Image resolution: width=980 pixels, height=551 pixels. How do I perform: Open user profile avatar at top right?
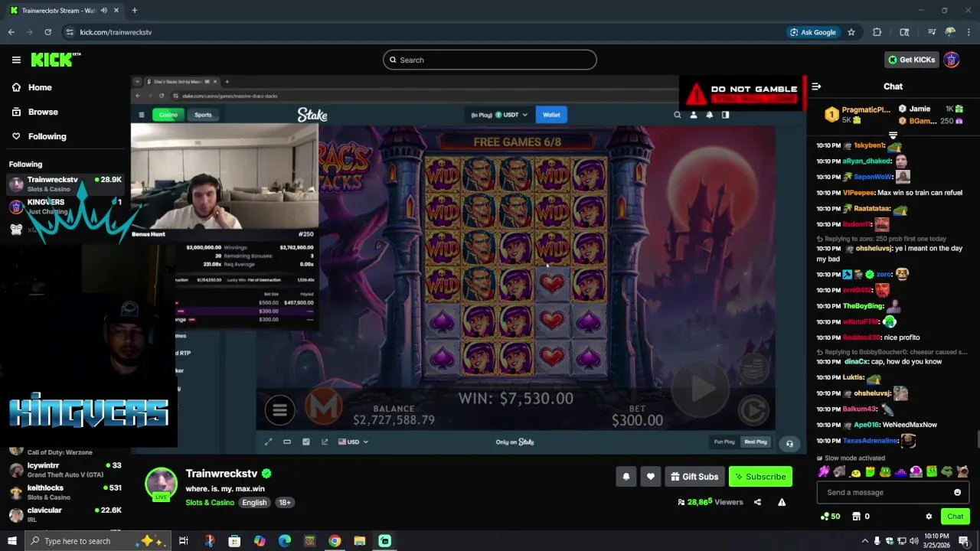click(x=951, y=60)
